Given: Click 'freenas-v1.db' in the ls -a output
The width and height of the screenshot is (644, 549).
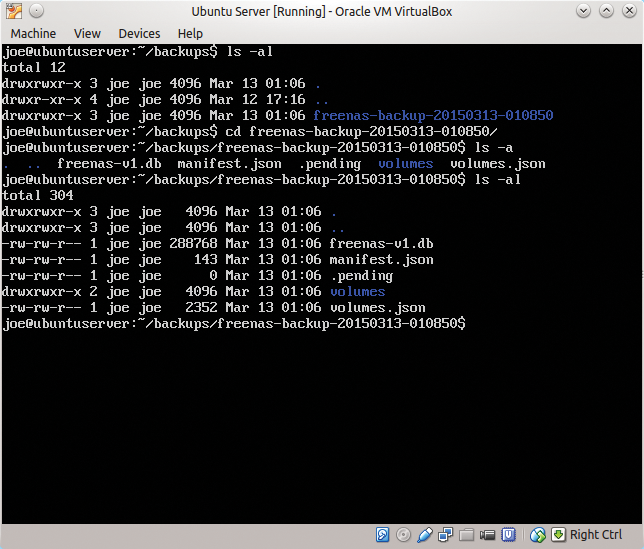Looking at the screenshot, I should tap(109, 163).
